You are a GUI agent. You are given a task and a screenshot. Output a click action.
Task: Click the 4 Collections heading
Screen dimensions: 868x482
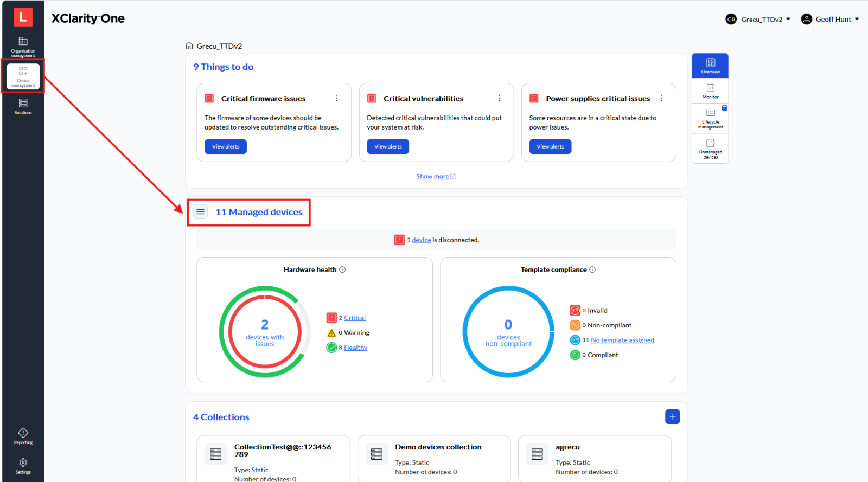(221, 417)
